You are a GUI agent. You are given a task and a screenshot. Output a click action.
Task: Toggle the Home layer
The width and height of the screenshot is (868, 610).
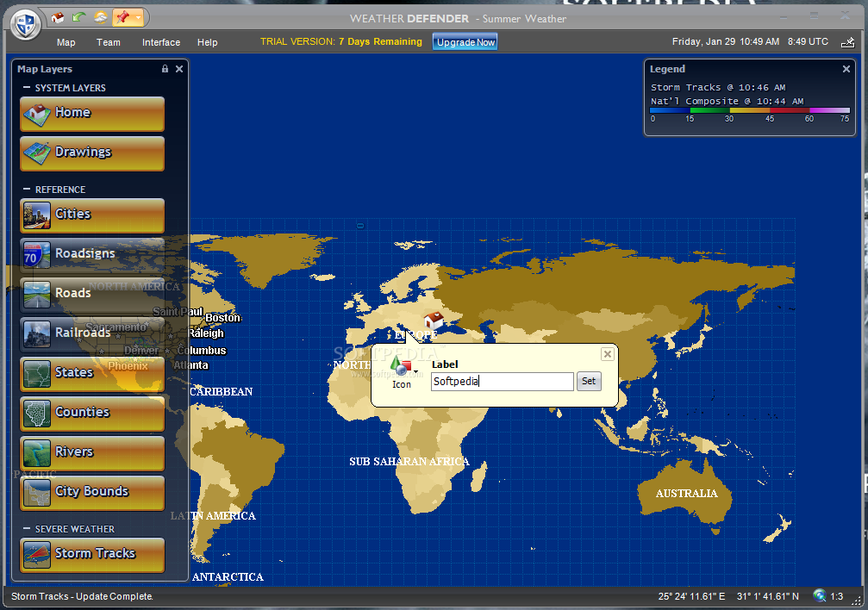click(92, 114)
